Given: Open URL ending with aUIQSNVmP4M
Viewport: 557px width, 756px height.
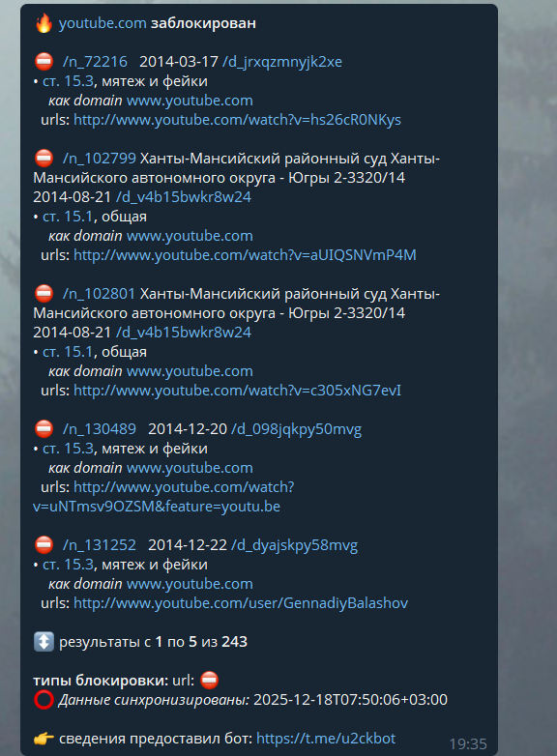Looking at the screenshot, I should coord(245,254).
